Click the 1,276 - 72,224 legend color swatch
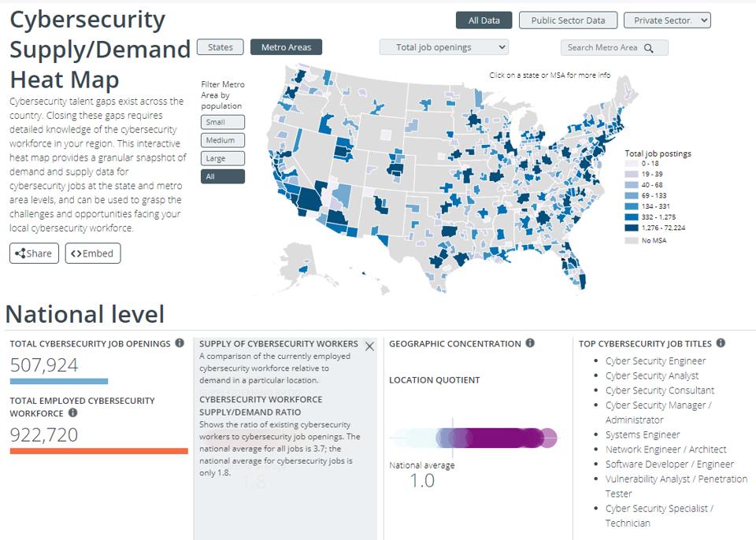 (631, 228)
